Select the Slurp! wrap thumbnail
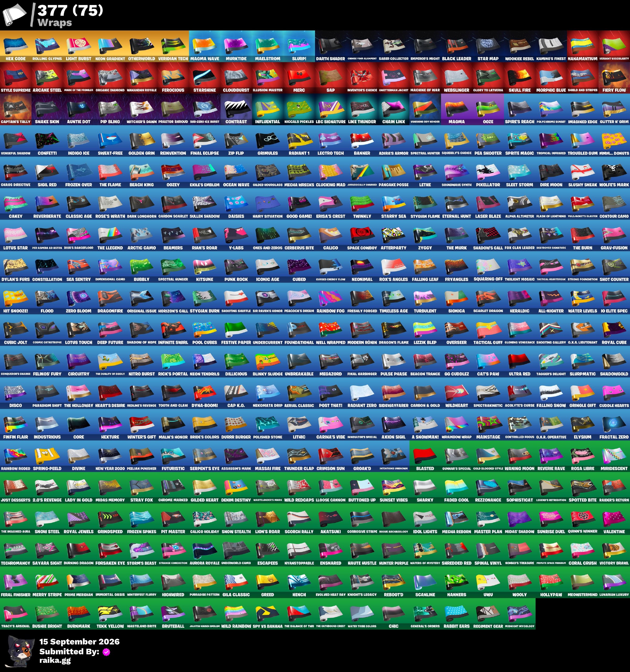 (299, 46)
